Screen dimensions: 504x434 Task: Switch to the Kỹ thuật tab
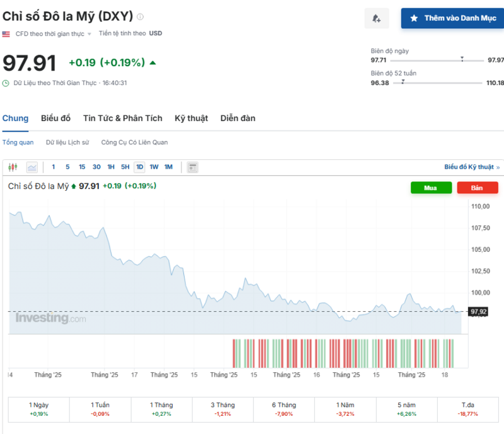[192, 118]
